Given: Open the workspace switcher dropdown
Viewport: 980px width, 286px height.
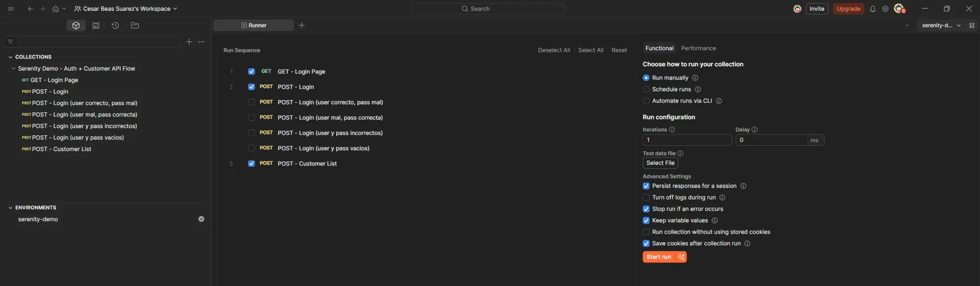Looking at the screenshot, I should pyautogui.click(x=125, y=9).
